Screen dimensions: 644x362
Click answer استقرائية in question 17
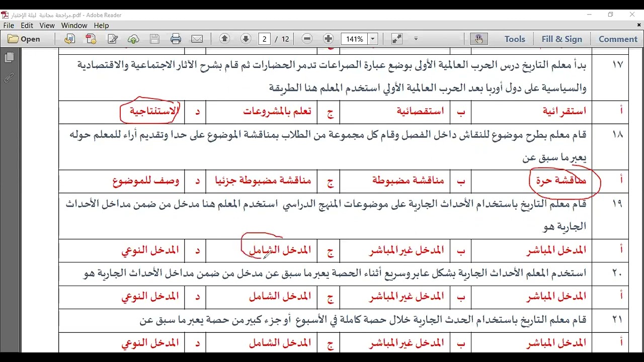point(564,111)
